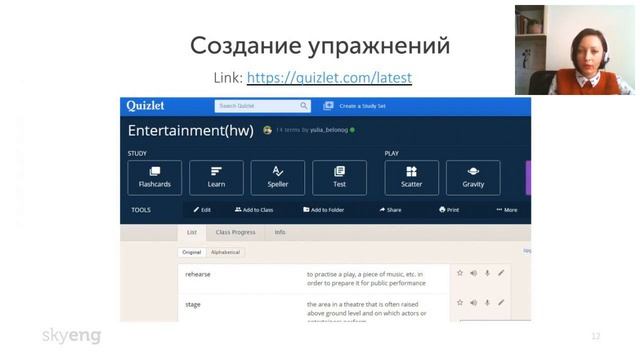Click the search magnifier icon
This screenshot has height=360, width=640.
click(304, 106)
